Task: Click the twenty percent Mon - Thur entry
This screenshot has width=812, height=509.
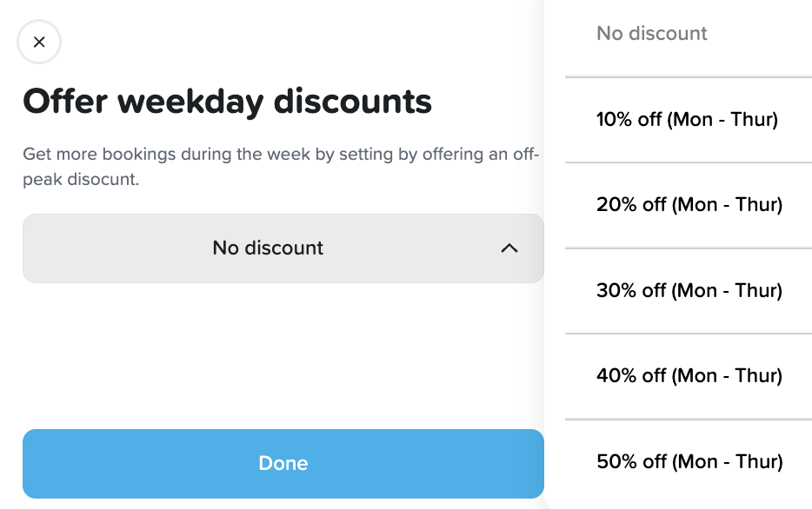Action: pos(689,205)
